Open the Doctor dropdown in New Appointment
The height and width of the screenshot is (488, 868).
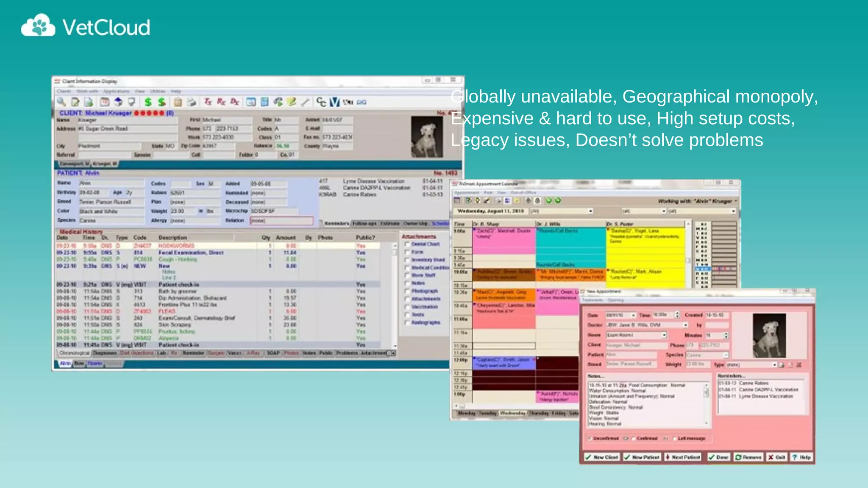click(685, 325)
